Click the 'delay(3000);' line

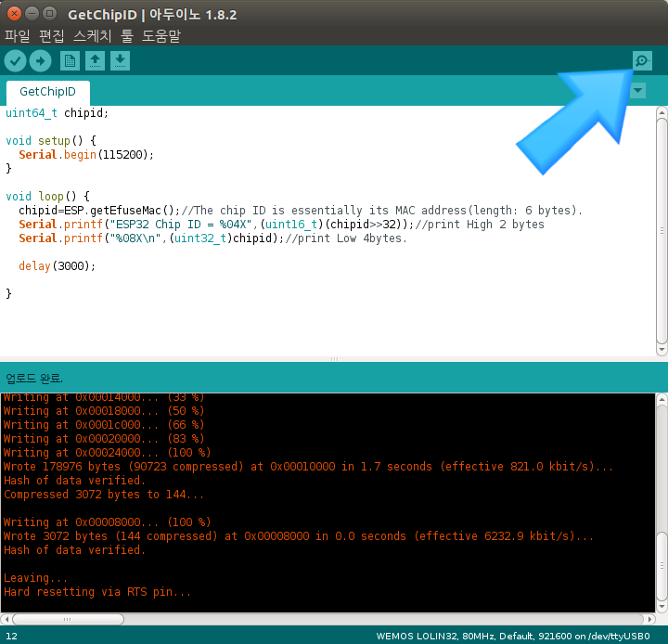(x=58, y=266)
